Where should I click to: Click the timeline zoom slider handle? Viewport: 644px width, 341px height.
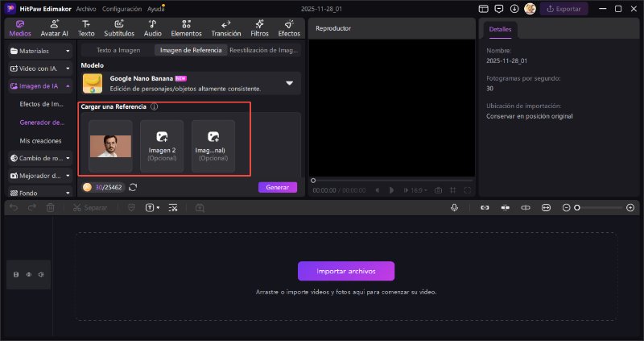pos(576,207)
